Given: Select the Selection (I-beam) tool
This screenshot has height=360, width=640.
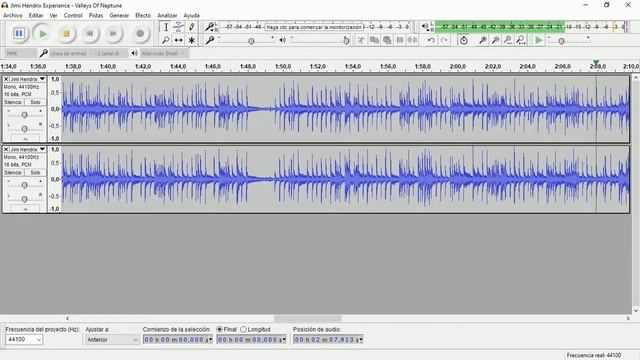Looking at the screenshot, I should [x=166, y=27].
